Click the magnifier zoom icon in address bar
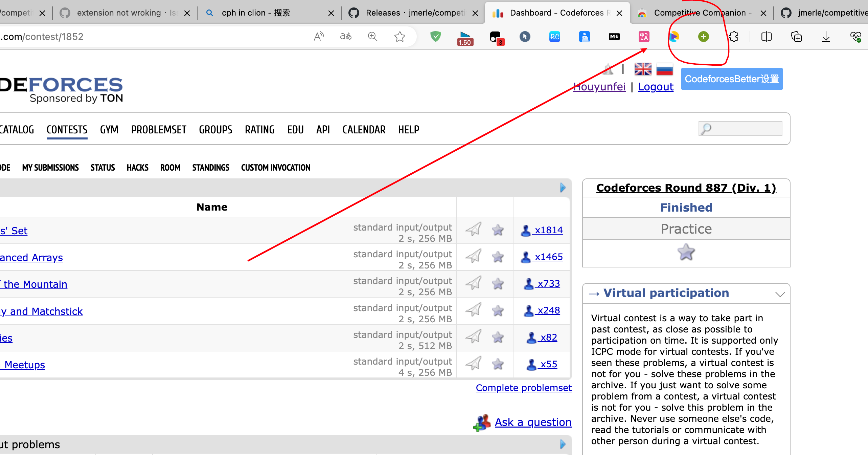The width and height of the screenshot is (868, 455). [372, 36]
